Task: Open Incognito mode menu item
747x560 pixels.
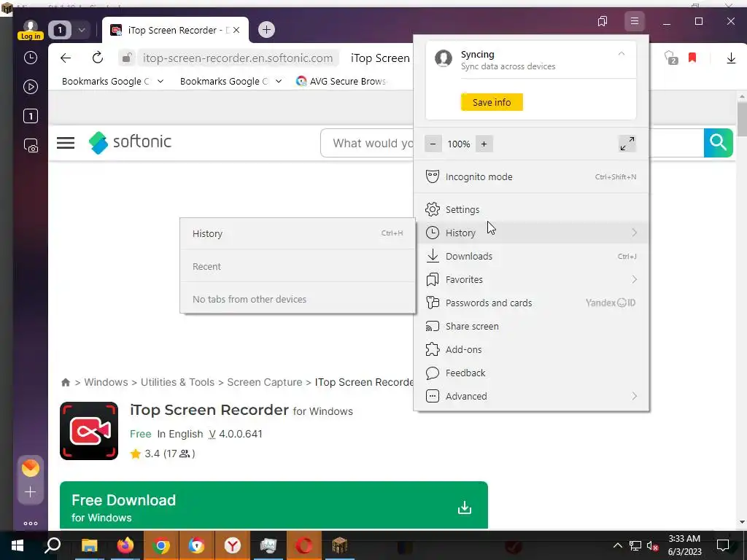Action: tap(531, 176)
